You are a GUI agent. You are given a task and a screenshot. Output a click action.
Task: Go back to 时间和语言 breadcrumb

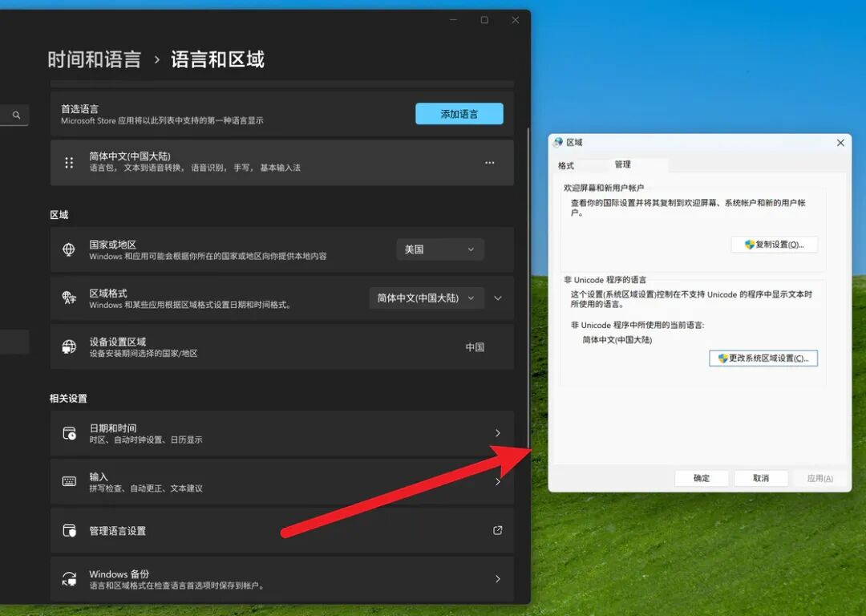point(95,59)
